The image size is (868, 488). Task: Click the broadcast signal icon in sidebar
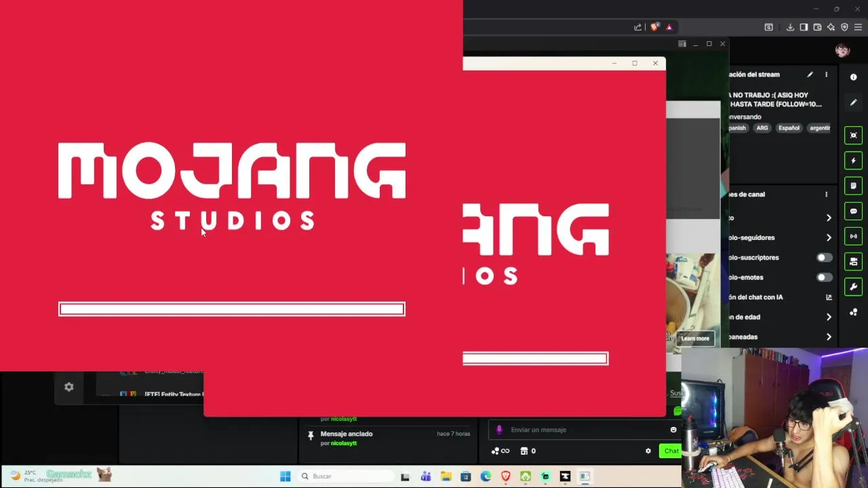(853, 237)
